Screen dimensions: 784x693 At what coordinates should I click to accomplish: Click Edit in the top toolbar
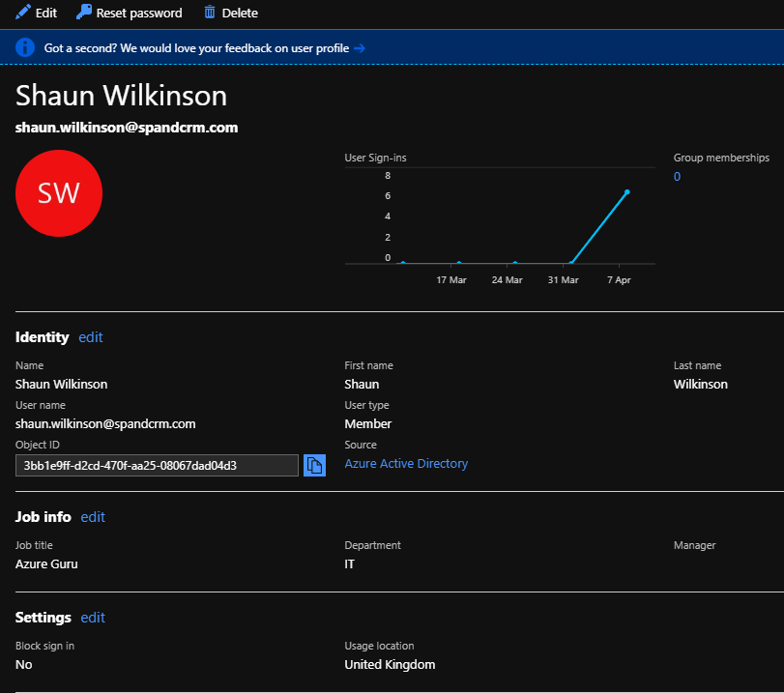(36, 13)
